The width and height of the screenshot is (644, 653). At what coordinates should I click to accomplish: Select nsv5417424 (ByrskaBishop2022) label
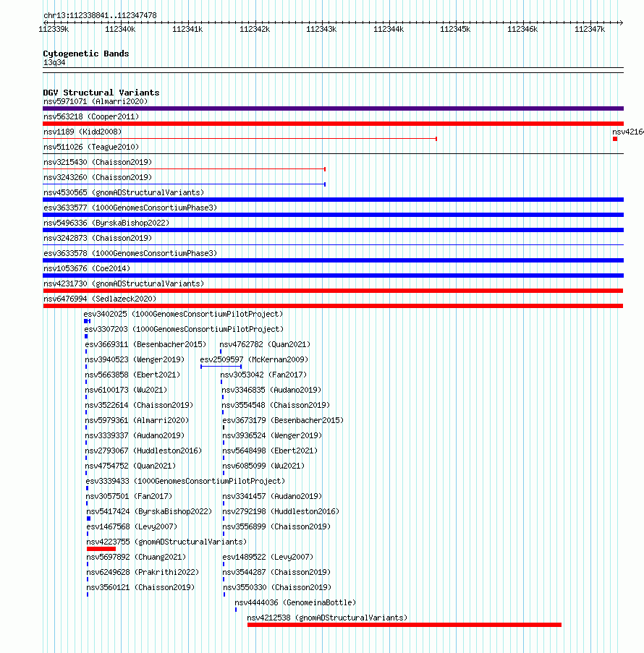[x=150, y=512]
